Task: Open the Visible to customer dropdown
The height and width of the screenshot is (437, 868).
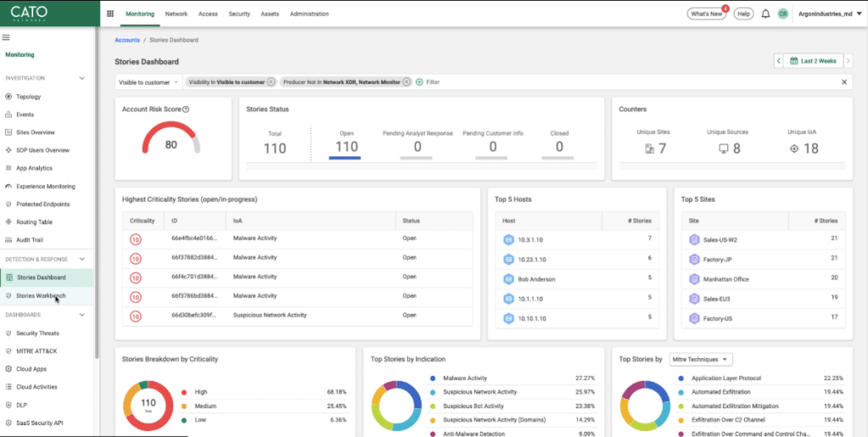Action: [x=148, y=82]
